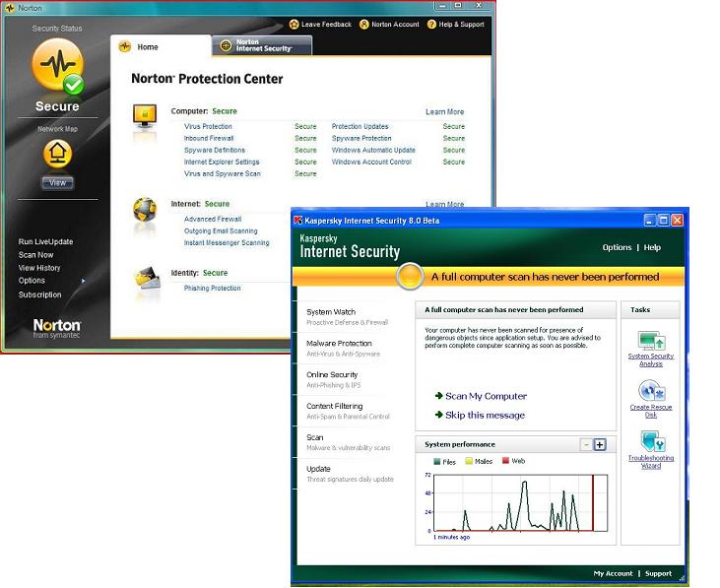Click the Internet globe icon in Norton
This screenshot has height=588, width=720.
click(145, 210)
